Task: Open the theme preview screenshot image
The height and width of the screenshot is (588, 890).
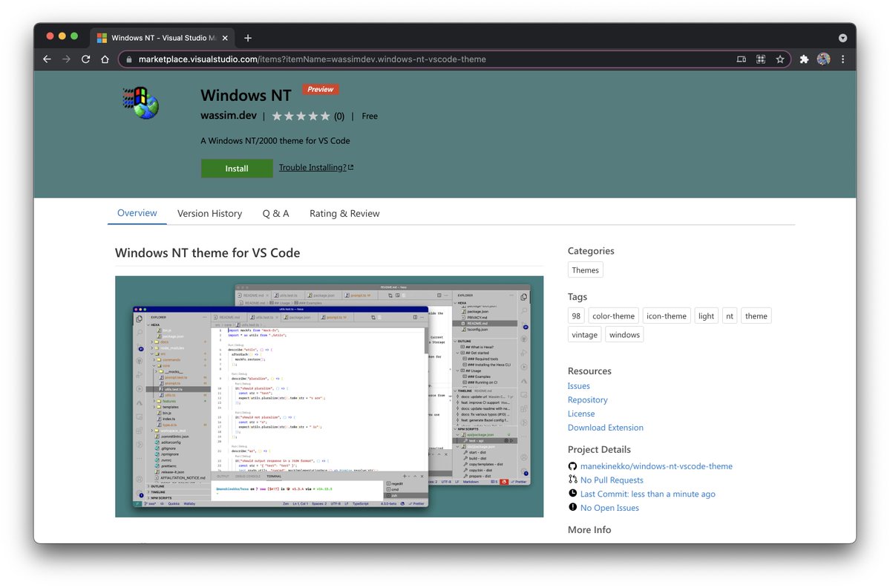Action: [330, 396]
